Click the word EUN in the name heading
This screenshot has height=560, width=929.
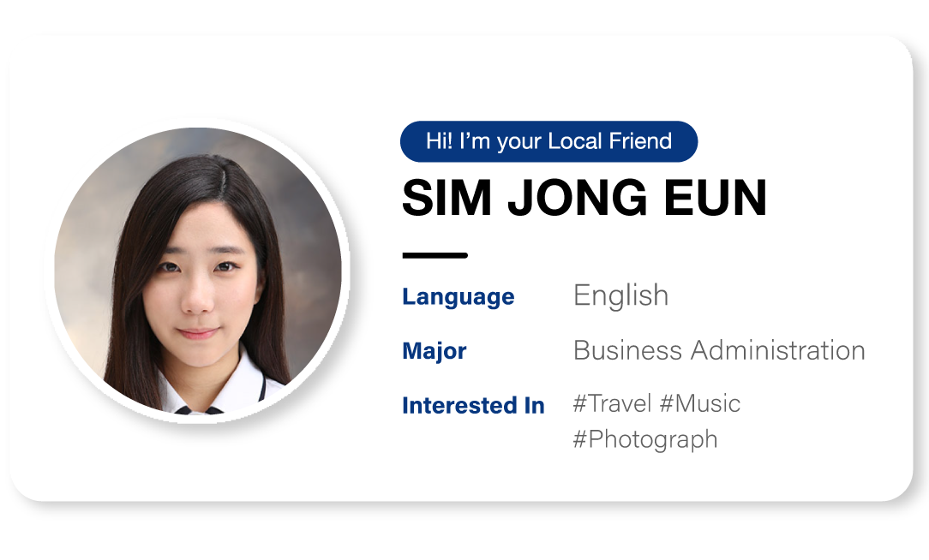point(715,198)
